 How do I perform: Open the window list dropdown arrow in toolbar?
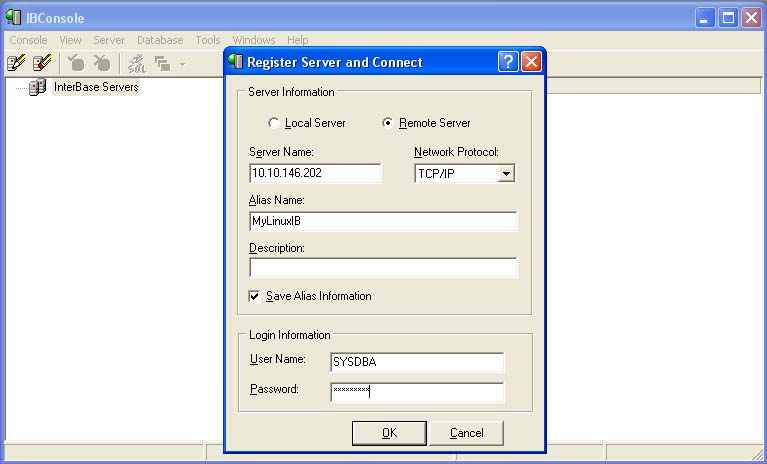(x=182, y=64)
